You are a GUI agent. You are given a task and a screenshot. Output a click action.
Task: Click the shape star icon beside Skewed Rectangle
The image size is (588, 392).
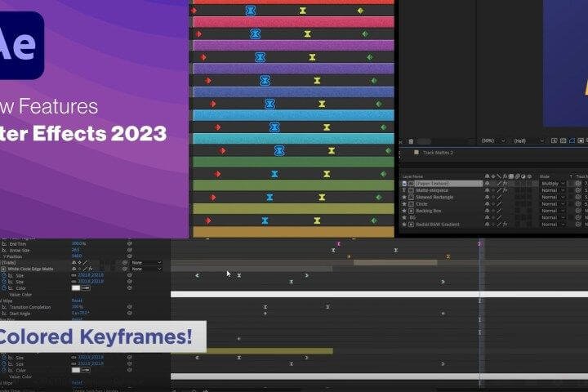(x=404, y=197)
